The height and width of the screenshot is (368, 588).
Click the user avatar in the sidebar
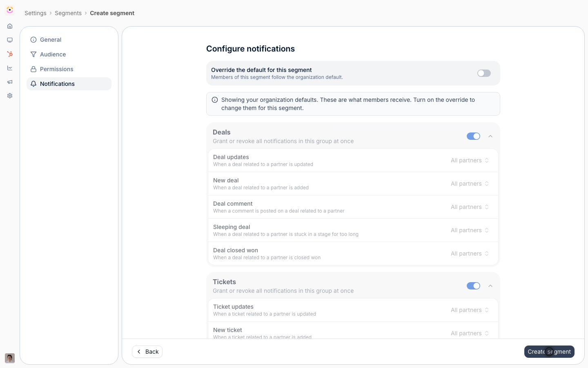pyautogui.click(x=10, y=358)
